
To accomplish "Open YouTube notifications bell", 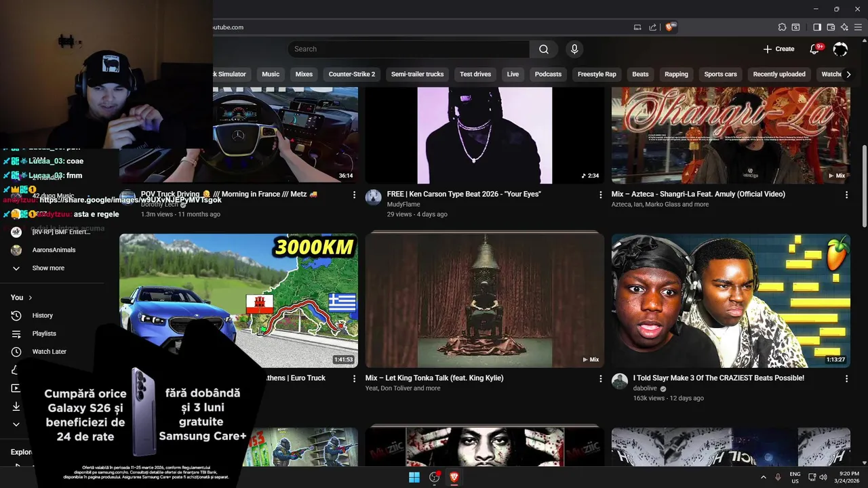I will (x=816, y=49).
